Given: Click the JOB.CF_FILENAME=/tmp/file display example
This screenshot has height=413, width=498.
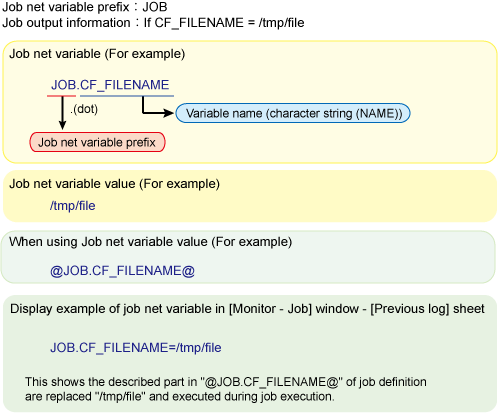Looking at the screenshot, I should tap(136, 348).
